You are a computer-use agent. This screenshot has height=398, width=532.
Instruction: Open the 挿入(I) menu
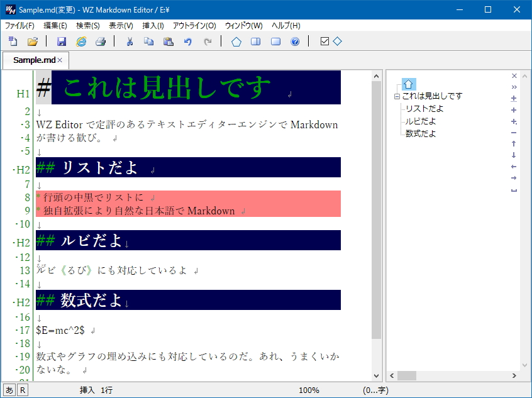(153, 25)
